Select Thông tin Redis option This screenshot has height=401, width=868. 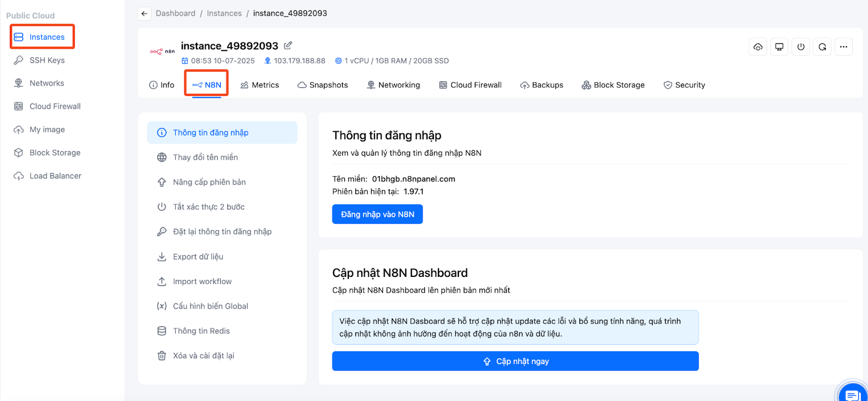click(x=222, y=331)
